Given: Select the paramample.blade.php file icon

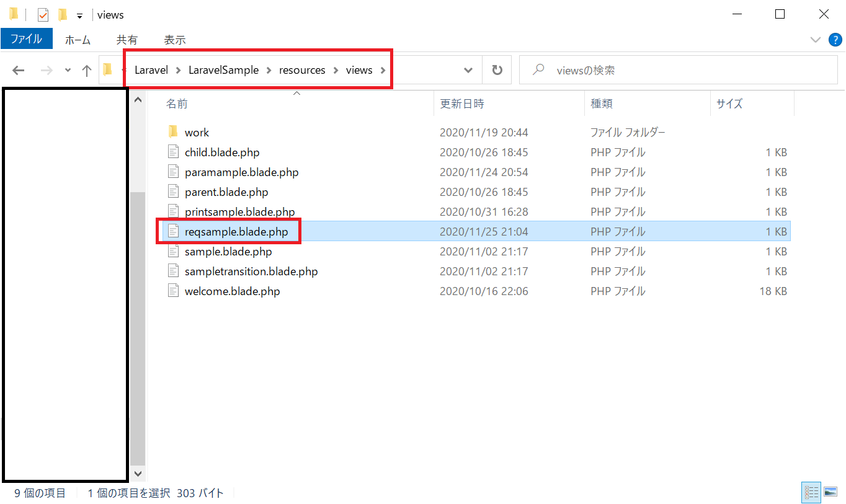Looking at the screenshot, I should (173, 172).
